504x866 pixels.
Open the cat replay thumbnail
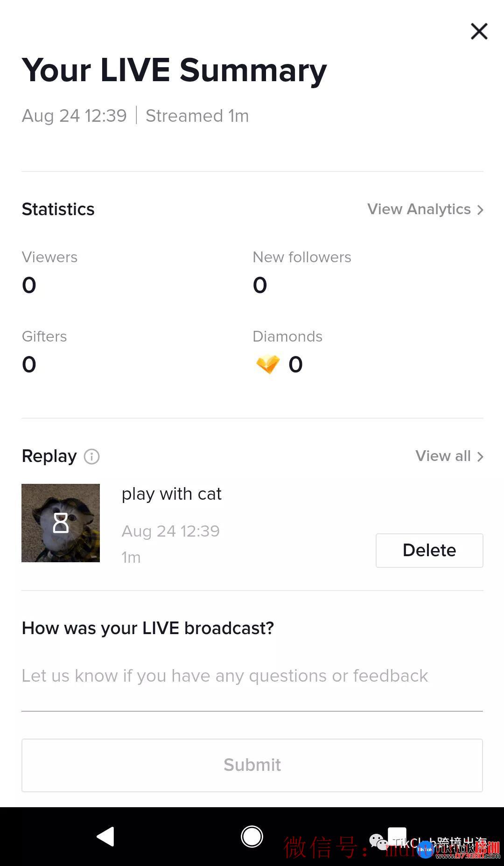coord(61,523)
